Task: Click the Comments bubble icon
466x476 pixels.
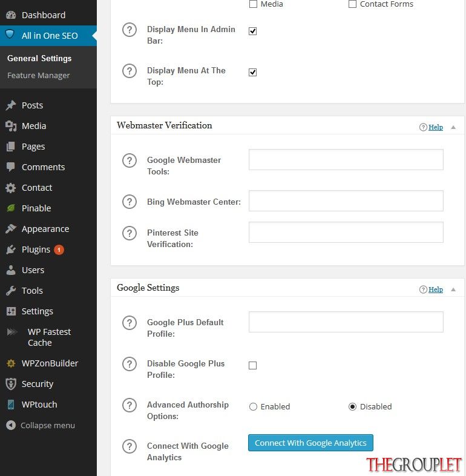Action: pyautogui.click(x=11, y=167)
